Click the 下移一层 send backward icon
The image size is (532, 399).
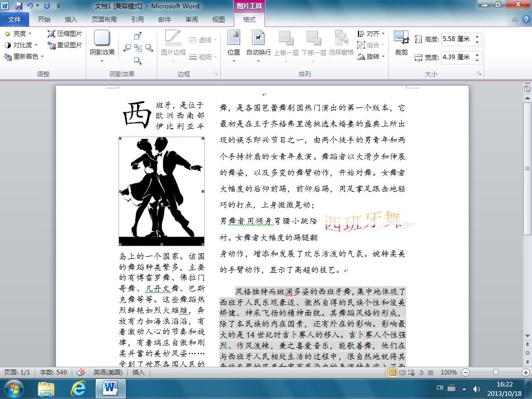[x=313, y=37]
